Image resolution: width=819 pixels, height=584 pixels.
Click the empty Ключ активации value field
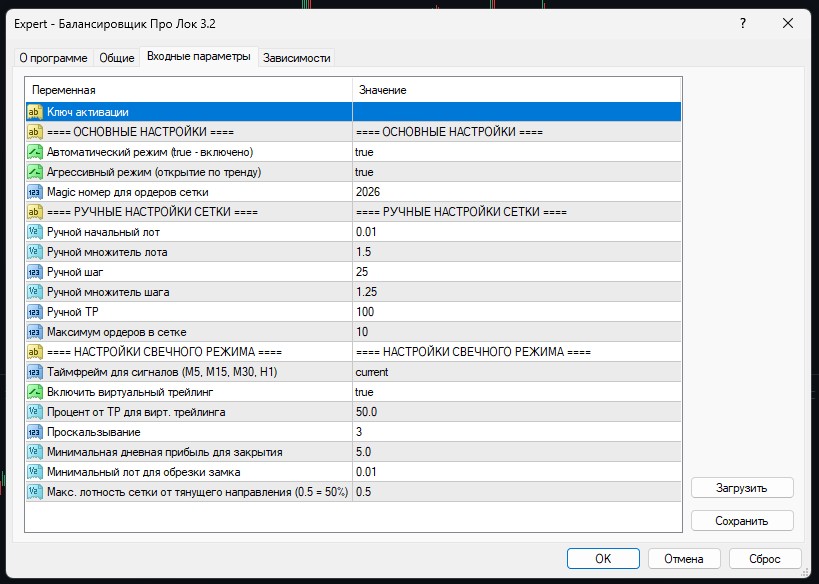coord(517,112)
